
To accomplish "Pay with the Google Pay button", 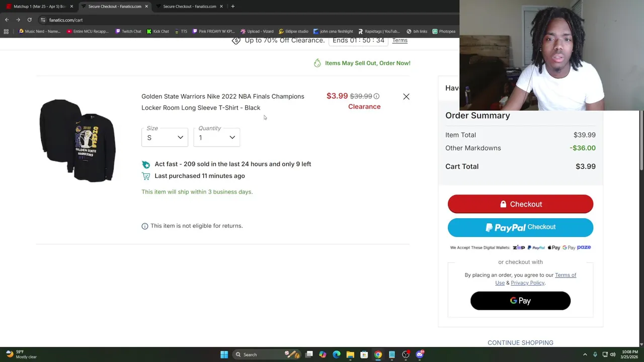I will point(520,301).
